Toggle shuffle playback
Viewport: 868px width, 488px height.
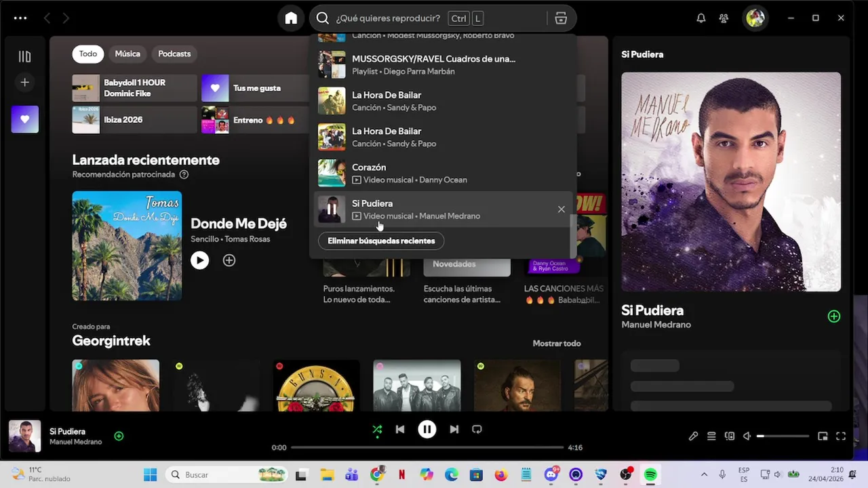pyautogui.click(x=377, y=429)
